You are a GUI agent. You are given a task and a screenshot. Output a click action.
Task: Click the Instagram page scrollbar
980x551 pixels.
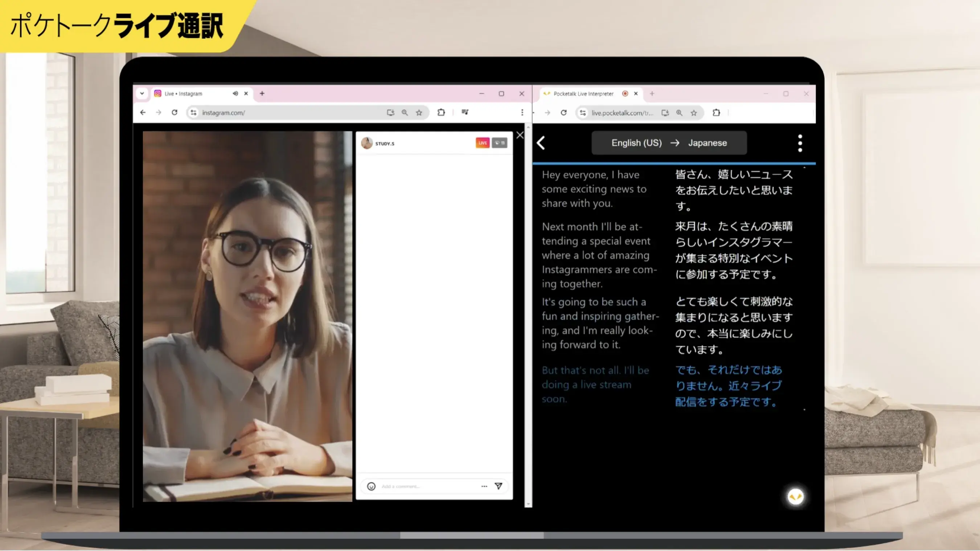tap(528, 316)
